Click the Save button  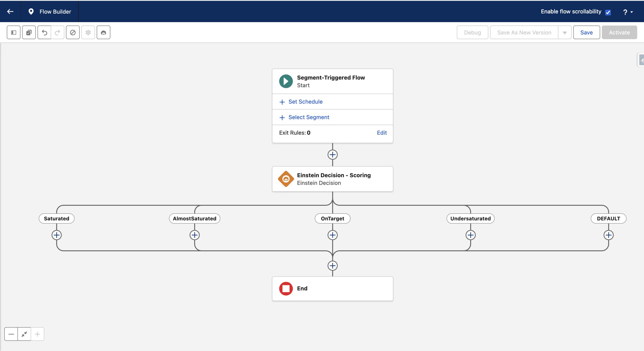586,32
